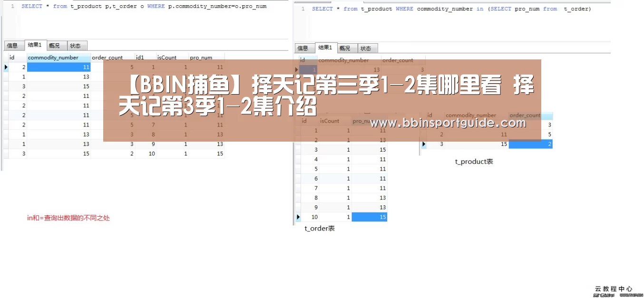
Task: Select the id 5 cell in the t_order table
Action: point(310,169)
